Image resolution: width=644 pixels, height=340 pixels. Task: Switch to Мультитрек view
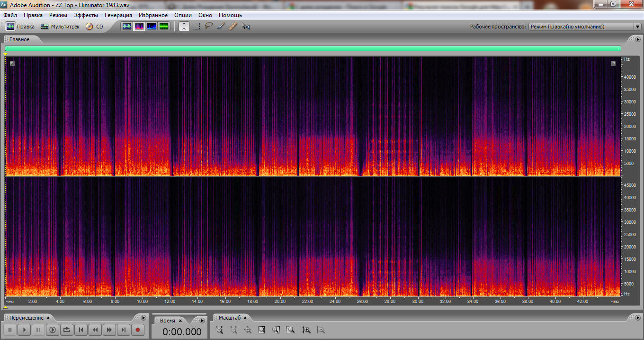61,27
